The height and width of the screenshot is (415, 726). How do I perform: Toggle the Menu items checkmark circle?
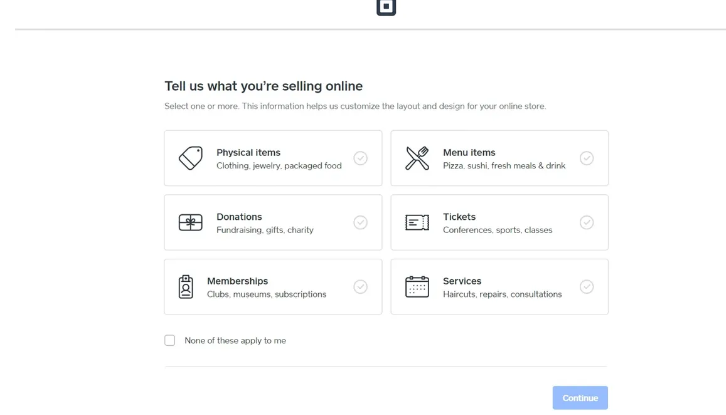point(587,158)
